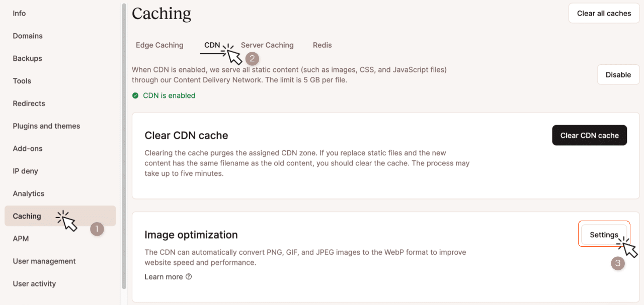The height and width of the screenshot is (305, 644).
Task: Open Image optimization Settings
Action: pyautogui.click(x=604, y=234)
